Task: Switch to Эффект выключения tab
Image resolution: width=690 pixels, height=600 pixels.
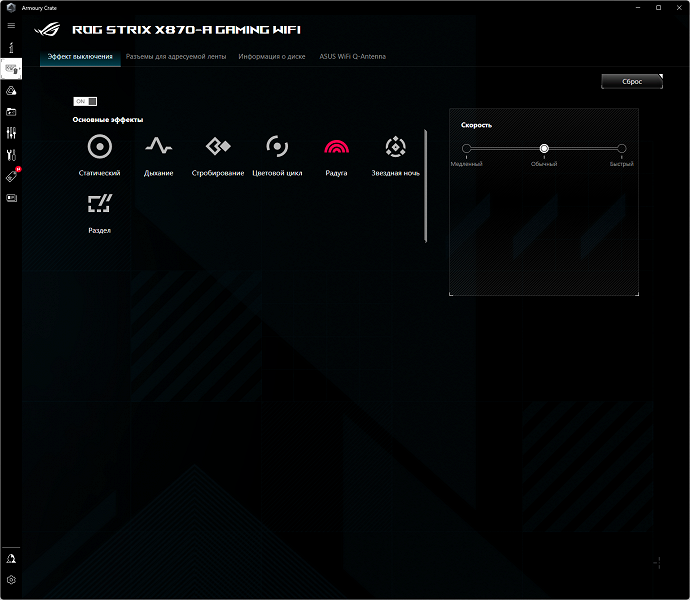Action: pyautogui.click(x=80, y=57)
